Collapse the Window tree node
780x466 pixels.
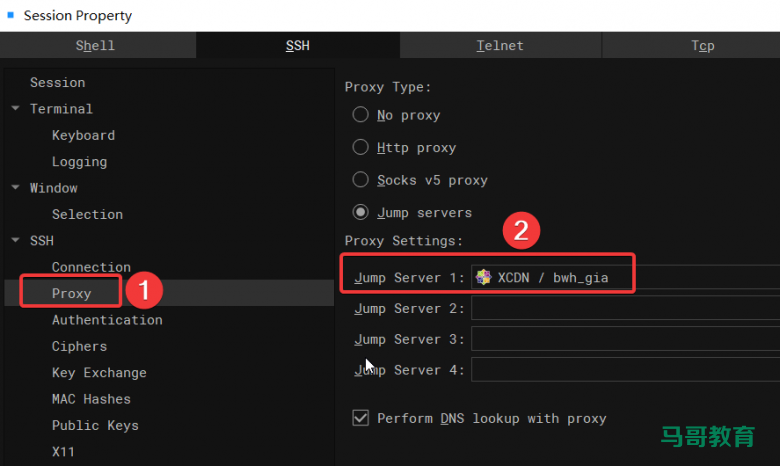point(15,188)
